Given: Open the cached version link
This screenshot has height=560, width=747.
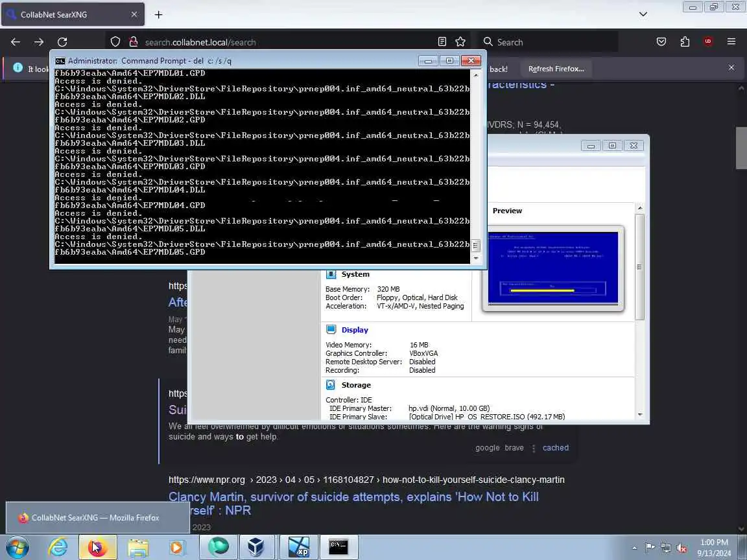Looking at the screenshot, I should click(556, 448).
